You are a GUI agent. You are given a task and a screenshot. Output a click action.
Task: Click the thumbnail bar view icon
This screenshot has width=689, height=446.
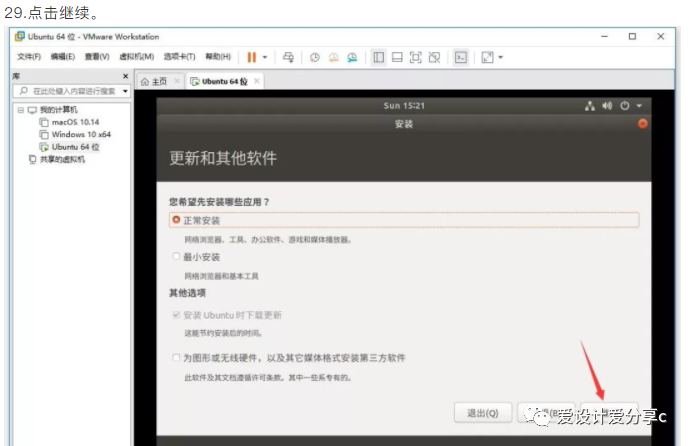[x=397, y=57]
